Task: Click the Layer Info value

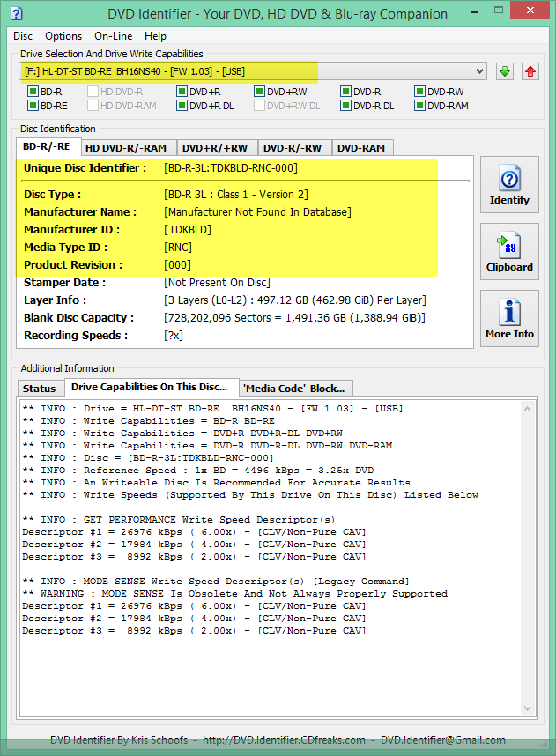Action: tap(295, 300)
